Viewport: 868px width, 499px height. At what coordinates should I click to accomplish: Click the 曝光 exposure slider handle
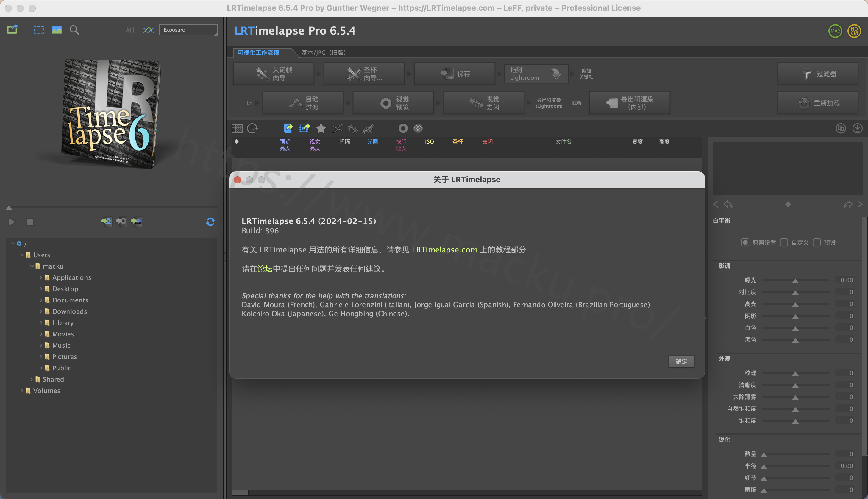795,281
